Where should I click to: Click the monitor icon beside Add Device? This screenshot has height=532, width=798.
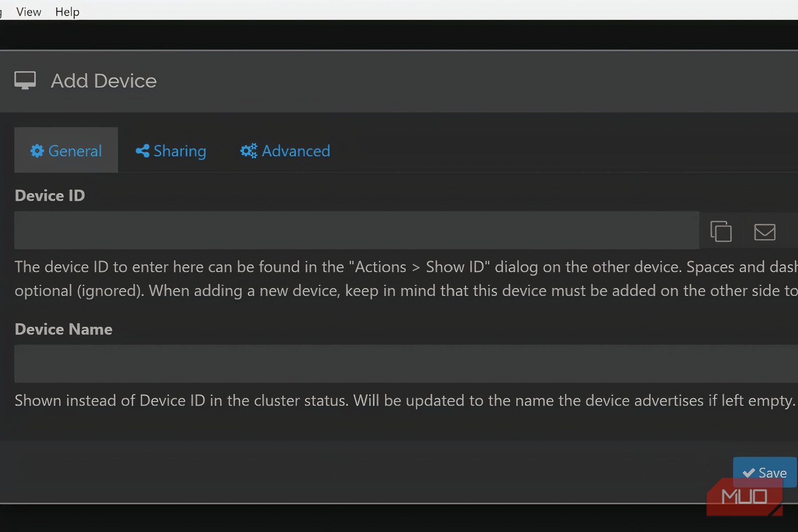(x=25, y=81)
